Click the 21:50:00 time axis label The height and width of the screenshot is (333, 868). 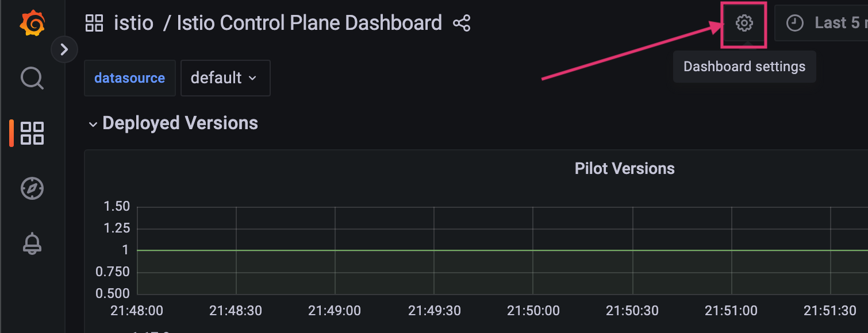click(x=533, y=311)
